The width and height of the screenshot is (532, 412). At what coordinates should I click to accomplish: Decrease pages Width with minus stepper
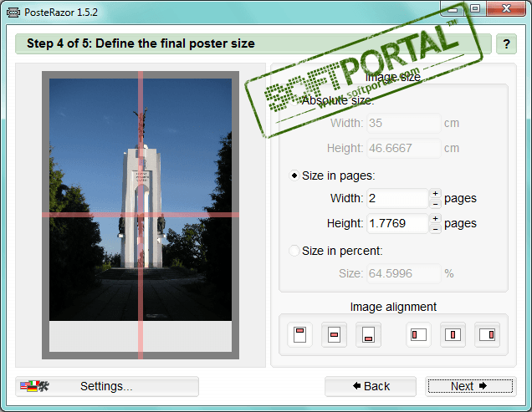[x=435, y=204]
